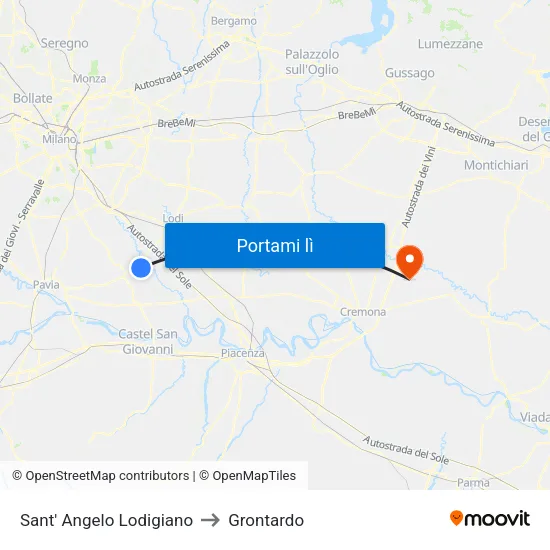The height and width of the screenshot is (550, 550).
Task: Click the Milano city label
Action: pos(59,139)
